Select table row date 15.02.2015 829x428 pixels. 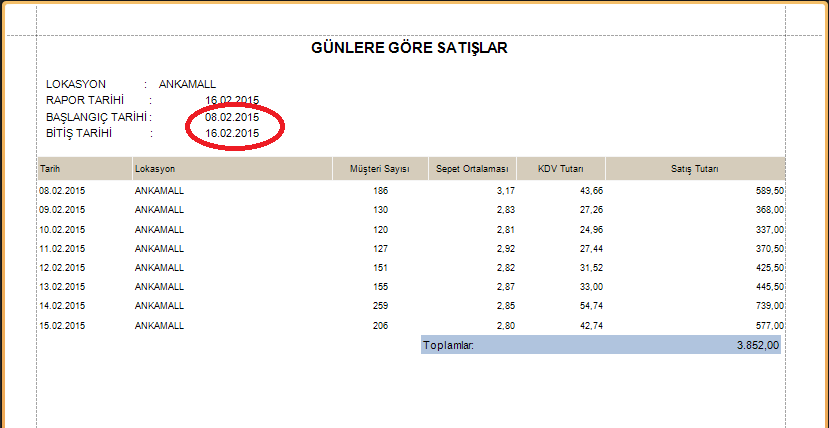[62, 325]
